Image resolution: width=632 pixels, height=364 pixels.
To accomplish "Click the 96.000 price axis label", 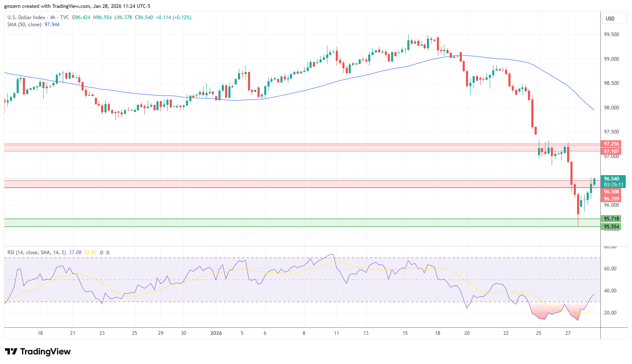I will pyautogui.click(x=611, y=205).
